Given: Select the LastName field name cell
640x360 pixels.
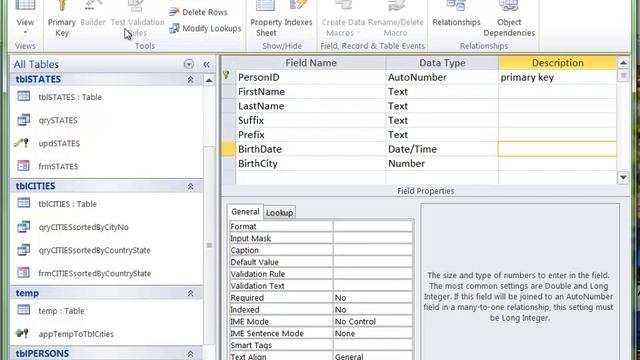Looking at the screenshot, I should pos(311,106).
